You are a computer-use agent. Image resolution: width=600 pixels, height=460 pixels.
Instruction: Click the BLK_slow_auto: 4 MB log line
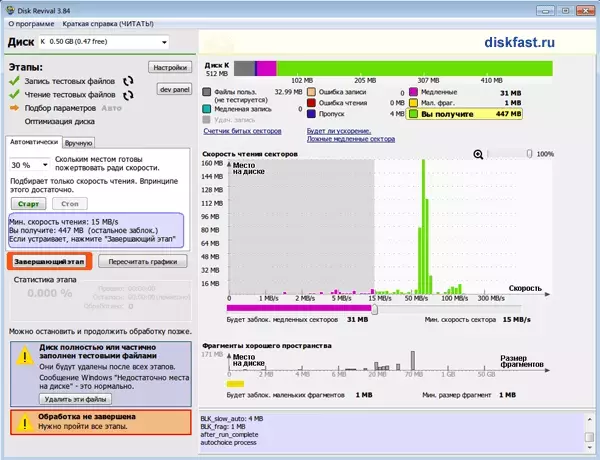pos(232,419)
